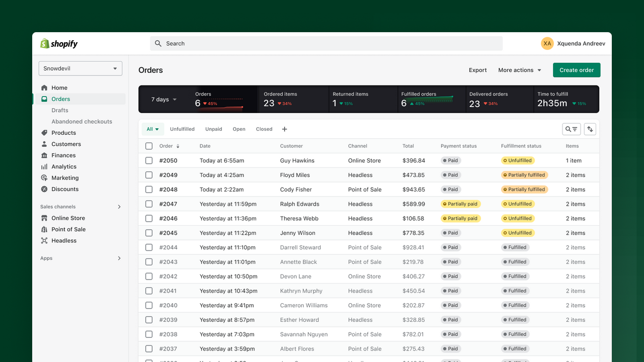Switch to the Unpaid tab
This screenshot has width=644, height=362.
tap(214, 129)
